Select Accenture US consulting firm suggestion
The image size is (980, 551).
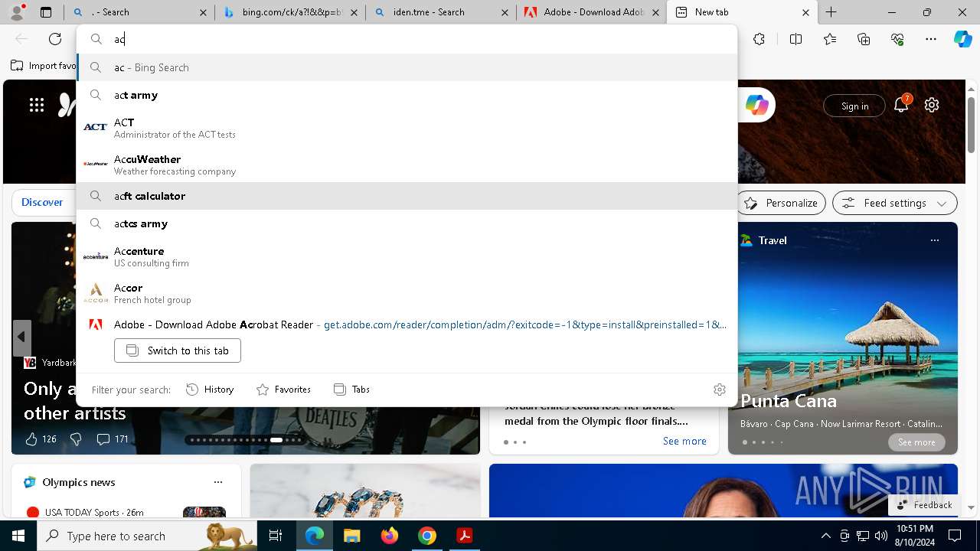407,256
